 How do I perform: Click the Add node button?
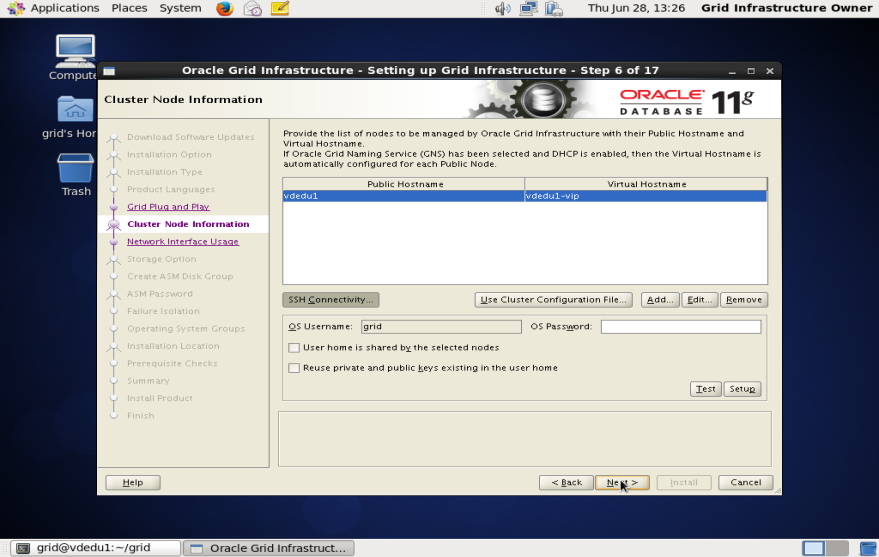(660, 300)
